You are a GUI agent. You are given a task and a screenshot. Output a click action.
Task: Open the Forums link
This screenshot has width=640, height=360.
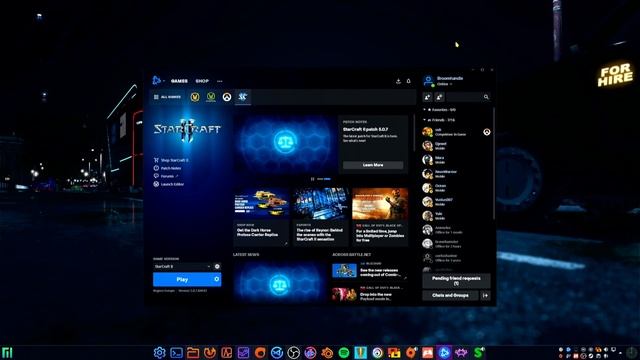coord(166,176)
